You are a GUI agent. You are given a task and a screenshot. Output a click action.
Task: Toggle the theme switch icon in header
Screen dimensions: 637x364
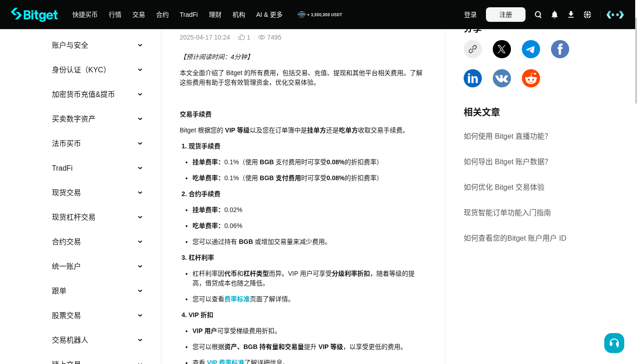pyautogui.click(x=615, y=15)
